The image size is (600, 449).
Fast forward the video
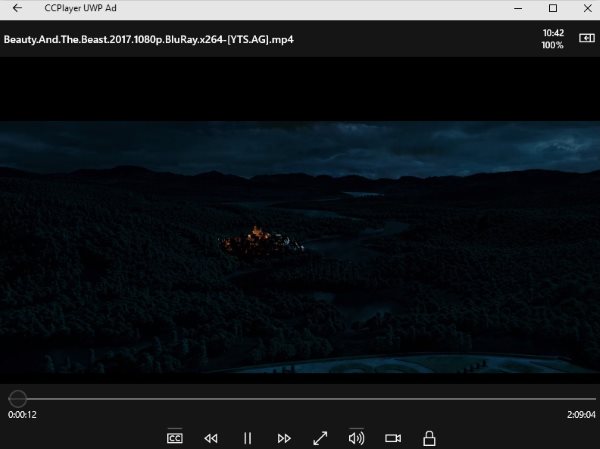tap(284, 438)
